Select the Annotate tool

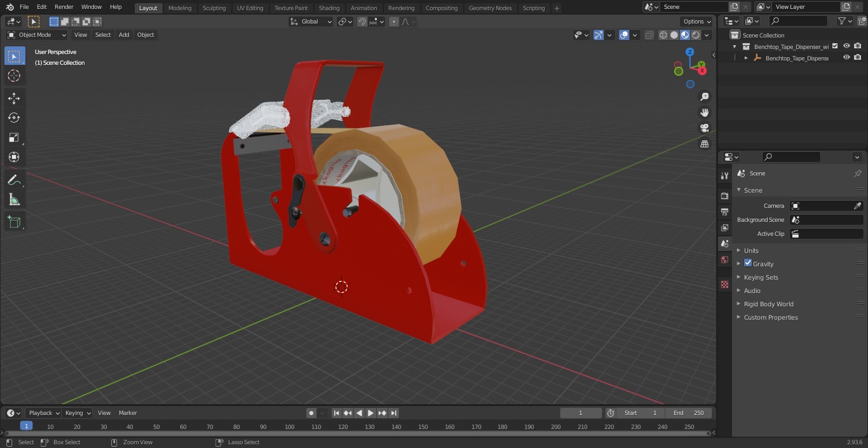click(x=14, y=180)
